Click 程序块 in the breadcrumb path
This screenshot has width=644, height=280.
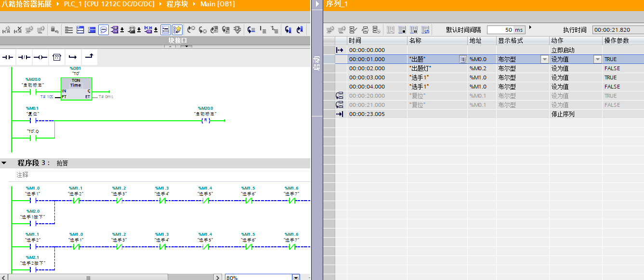tap(177, 4)
